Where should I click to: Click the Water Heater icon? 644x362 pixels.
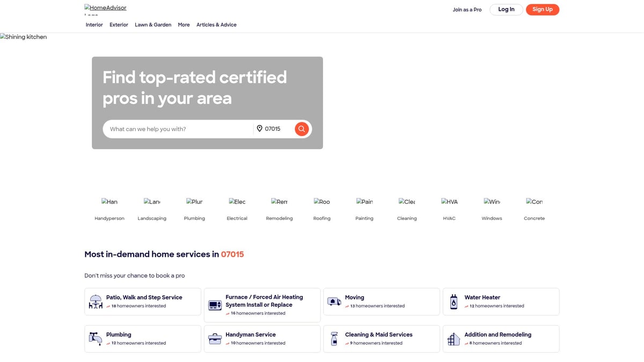pyautogui.click(x=453, y=301)
